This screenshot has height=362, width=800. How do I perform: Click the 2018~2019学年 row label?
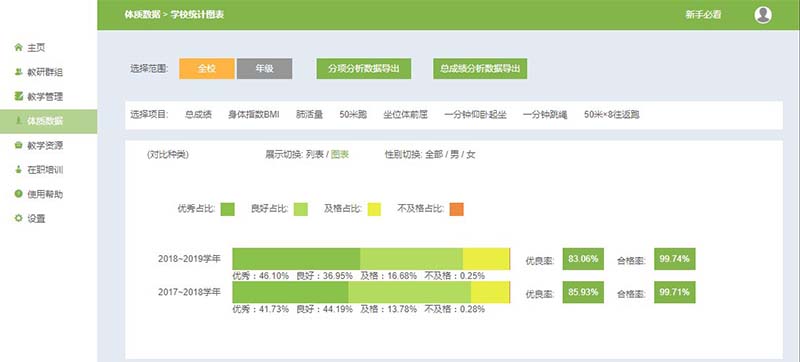189,259
